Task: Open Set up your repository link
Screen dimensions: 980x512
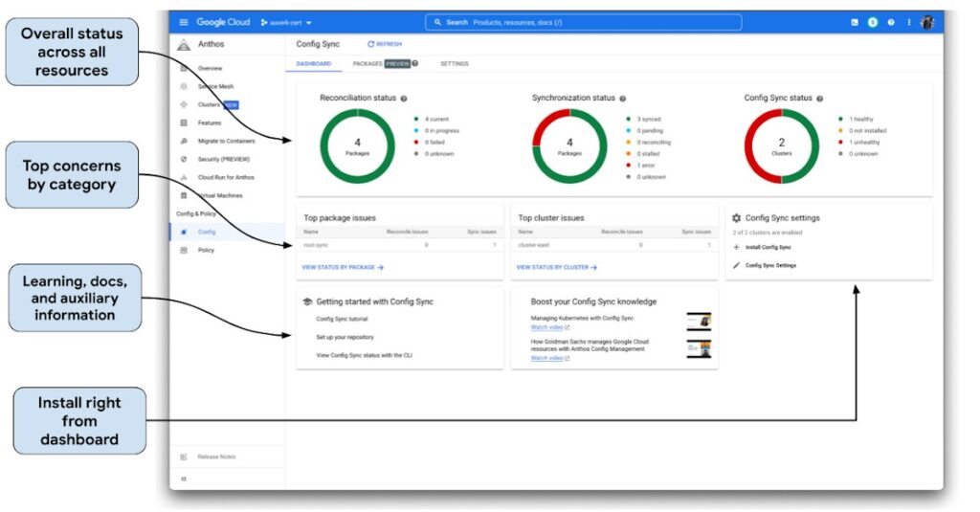Action: (345, 337)
